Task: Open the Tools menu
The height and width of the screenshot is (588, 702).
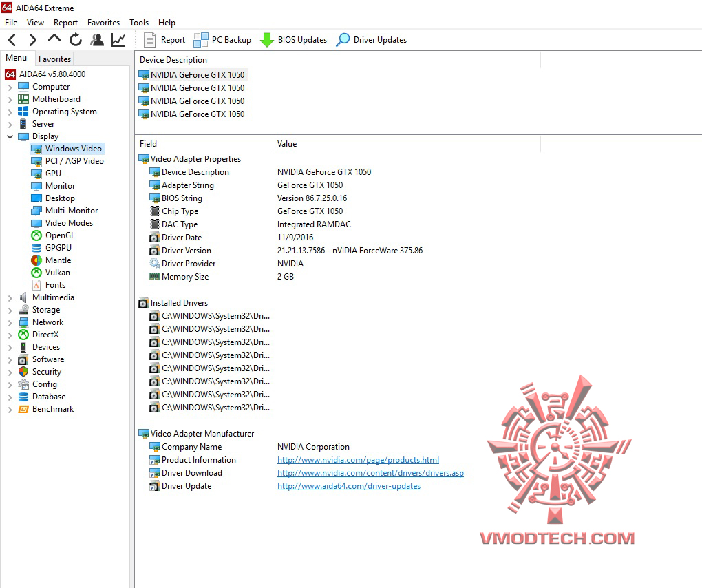Action: pos(139,23)
